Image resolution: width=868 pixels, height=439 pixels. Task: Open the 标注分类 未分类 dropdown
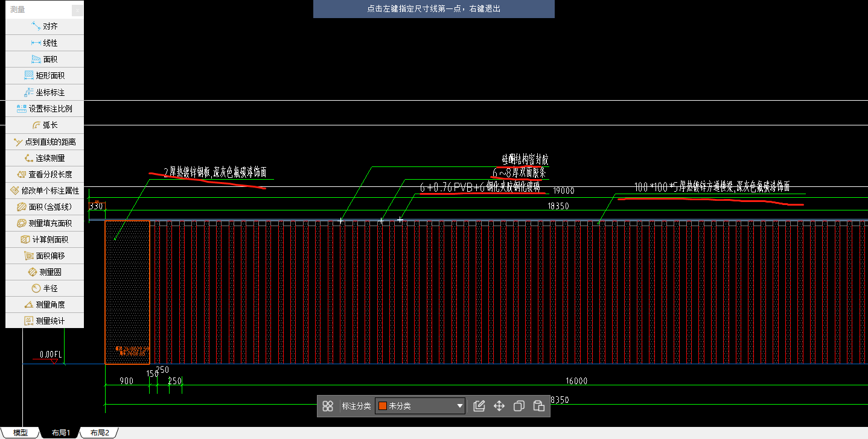coord(420,406)
